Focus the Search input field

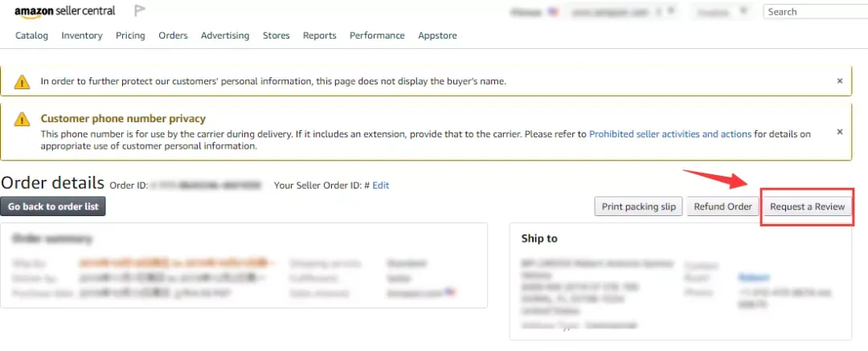(816, 11)
